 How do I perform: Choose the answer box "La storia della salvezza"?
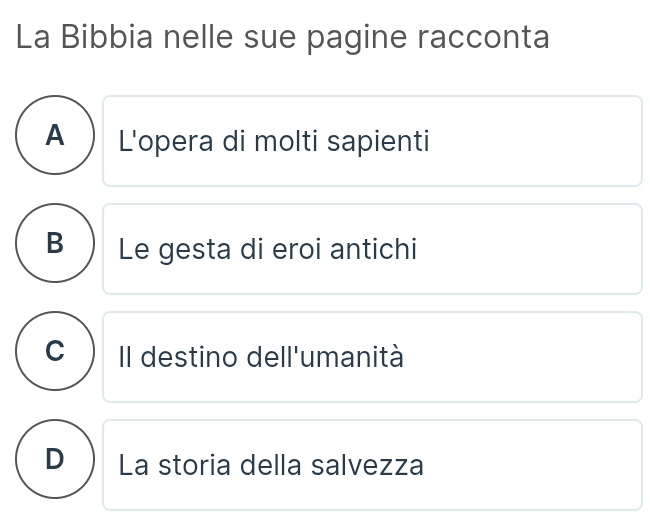372,465
